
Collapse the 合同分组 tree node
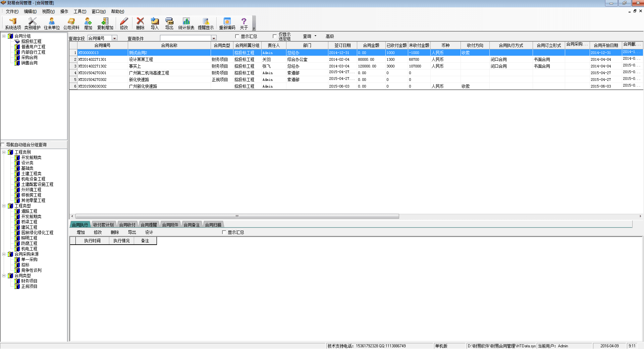pos(4,36)
